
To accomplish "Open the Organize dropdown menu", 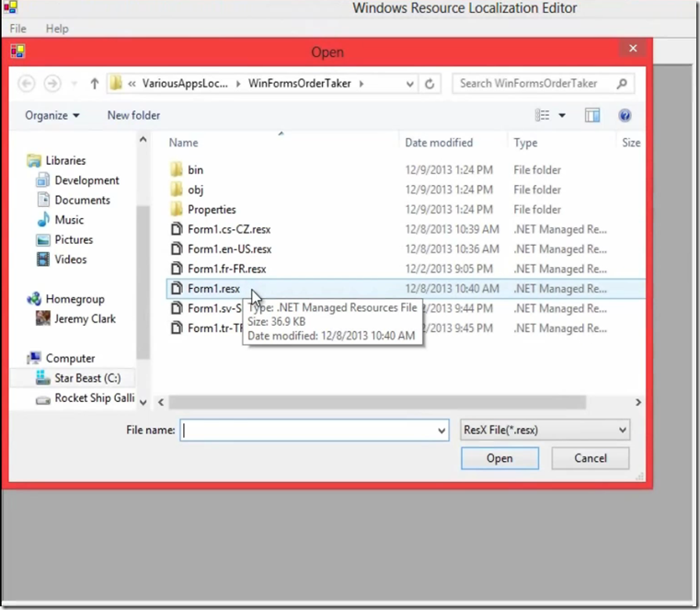I will [x=52, y=115].
